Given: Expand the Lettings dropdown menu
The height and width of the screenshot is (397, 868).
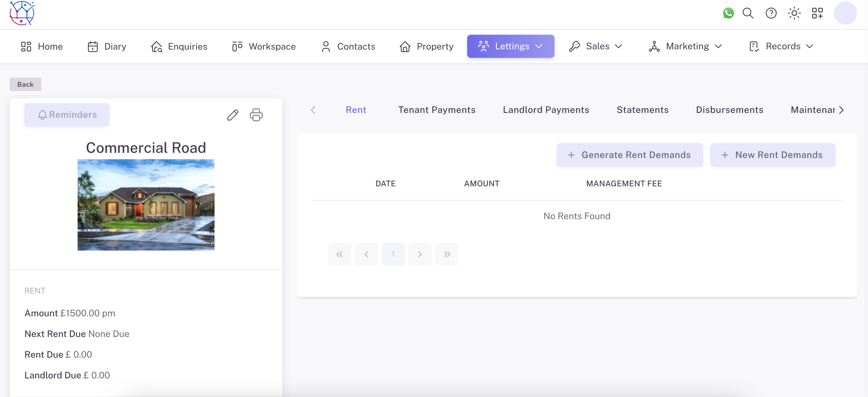Looking at the screenshot, I should [x=510, y=46].
